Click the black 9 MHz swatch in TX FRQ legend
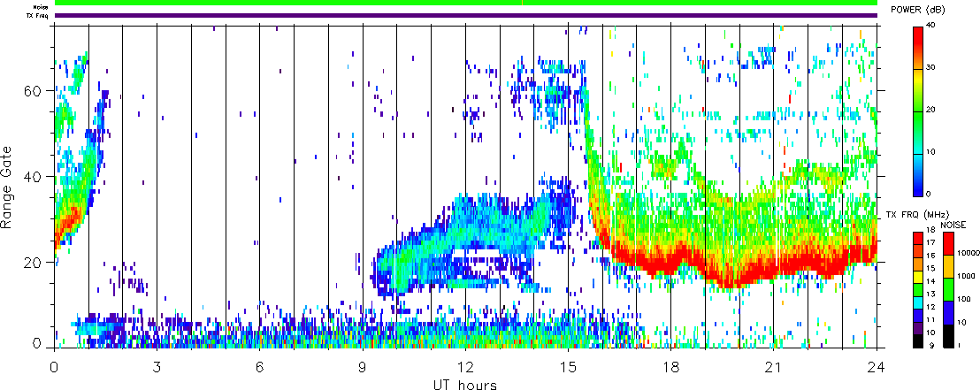 (918, 341)
